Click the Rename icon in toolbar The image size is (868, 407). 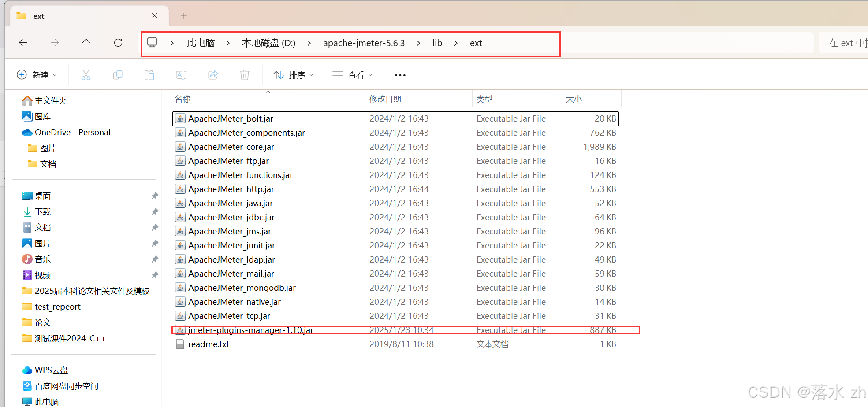tap(181, 75)
